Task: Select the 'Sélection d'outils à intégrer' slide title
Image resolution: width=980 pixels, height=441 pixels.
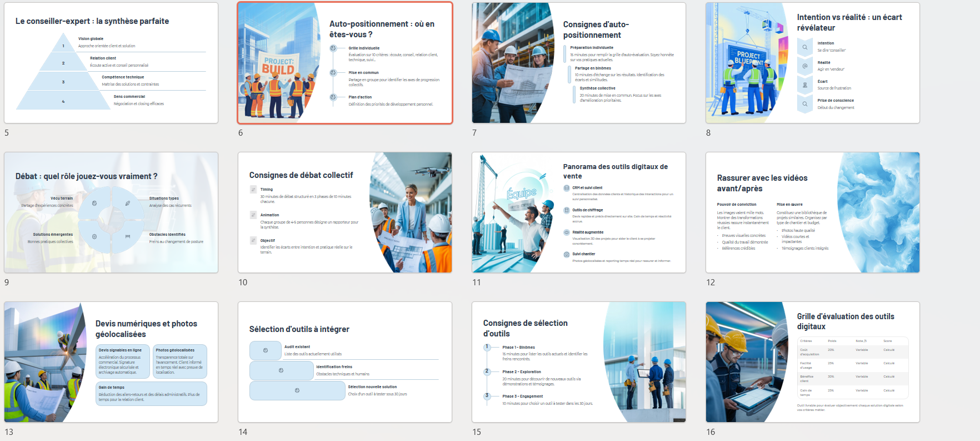Action: click(299, 329)
